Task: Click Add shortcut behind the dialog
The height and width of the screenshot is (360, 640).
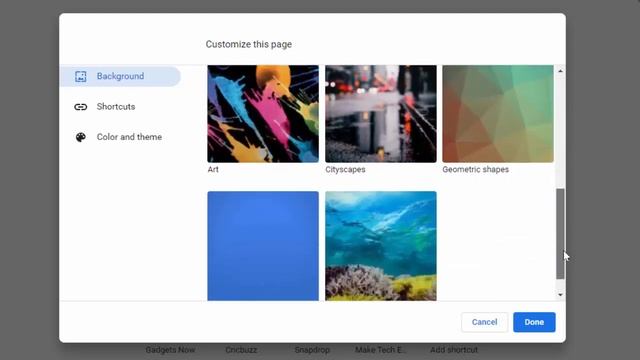Action: (x=454, y=350)
